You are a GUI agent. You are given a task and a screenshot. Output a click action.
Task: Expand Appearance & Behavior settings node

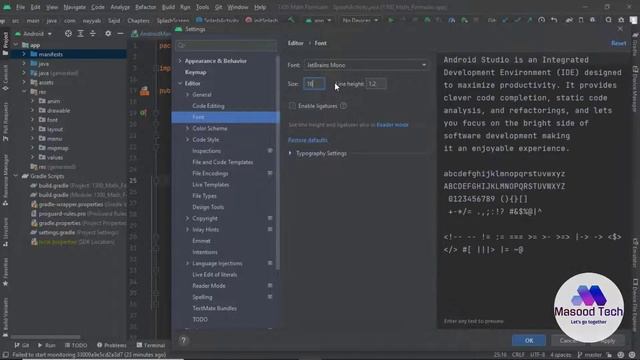point(180,61)
